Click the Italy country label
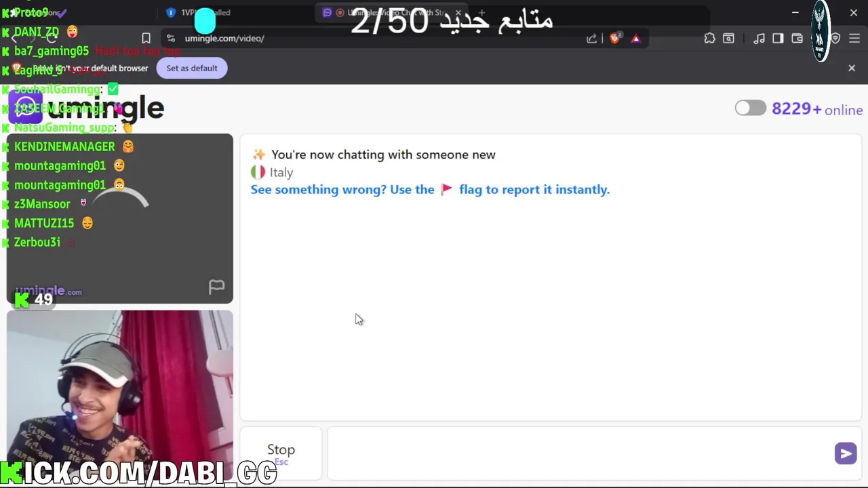The width and height of the screenshot is (868, 488). click(x=281, y=172)
